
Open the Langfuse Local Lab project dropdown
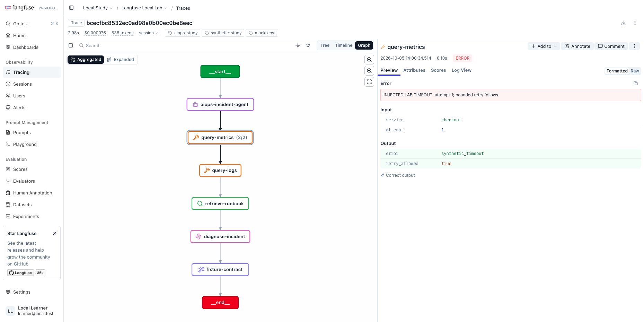tap(144, 8)
